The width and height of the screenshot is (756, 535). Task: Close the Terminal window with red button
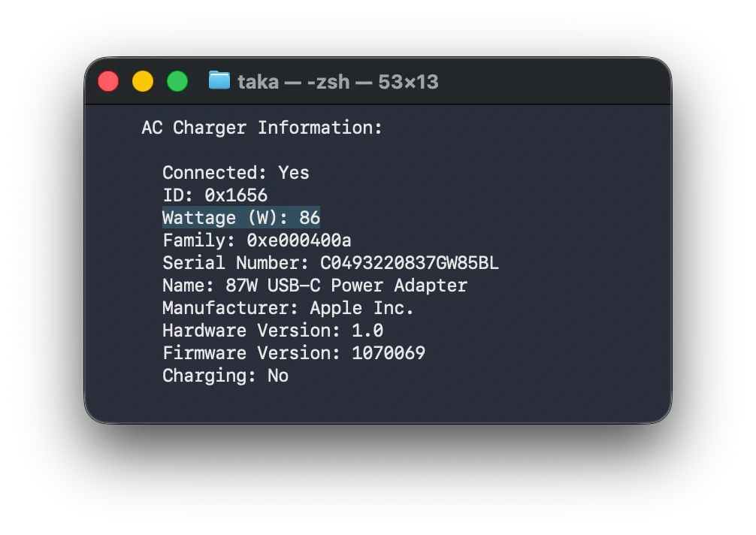[108, 81]
